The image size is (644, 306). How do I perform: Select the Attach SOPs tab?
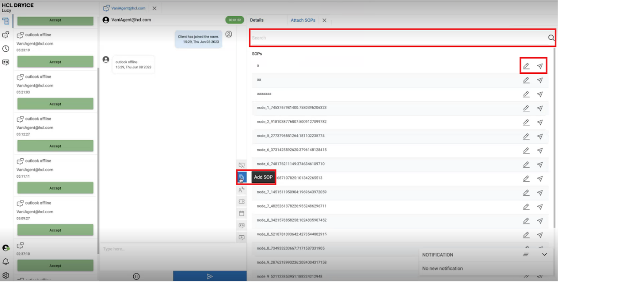pos(303,20)
